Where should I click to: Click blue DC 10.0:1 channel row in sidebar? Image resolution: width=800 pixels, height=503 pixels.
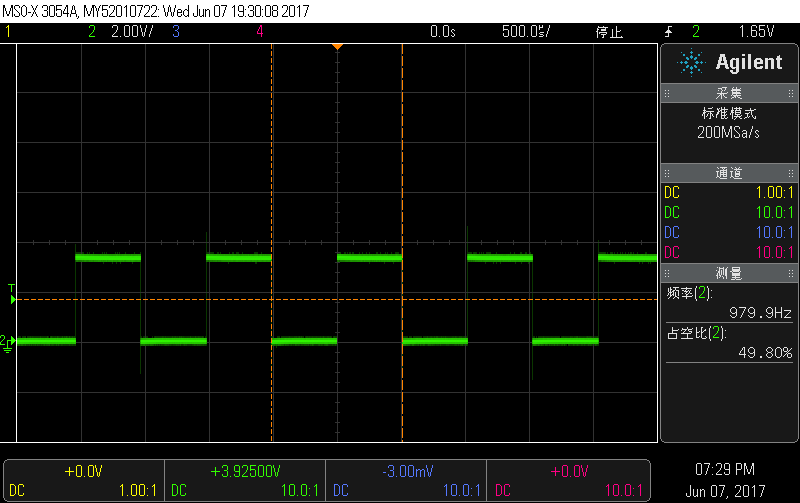coord(729,233)
